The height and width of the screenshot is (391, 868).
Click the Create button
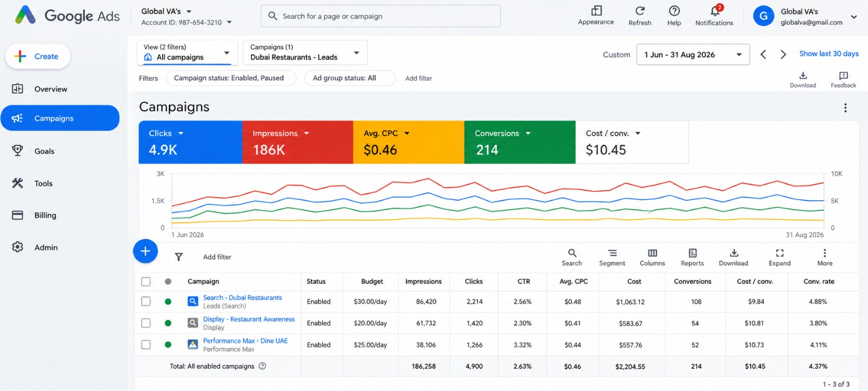click(37, 56)
